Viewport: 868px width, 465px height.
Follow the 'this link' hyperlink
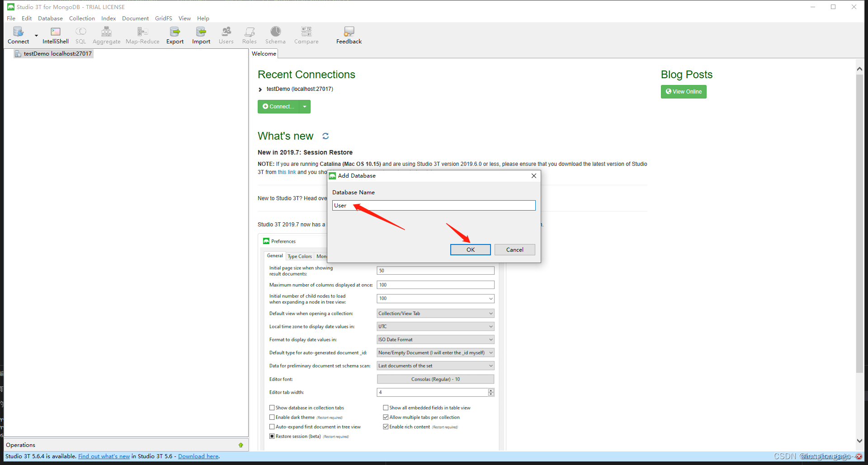click(x=287, y=172)
